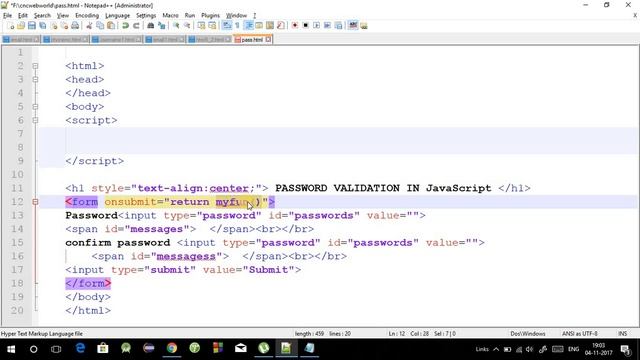The height and width of the screenshot is (360, 640).
Task: Click the Copy toolbar icon
Action: [x=100, y=26]
